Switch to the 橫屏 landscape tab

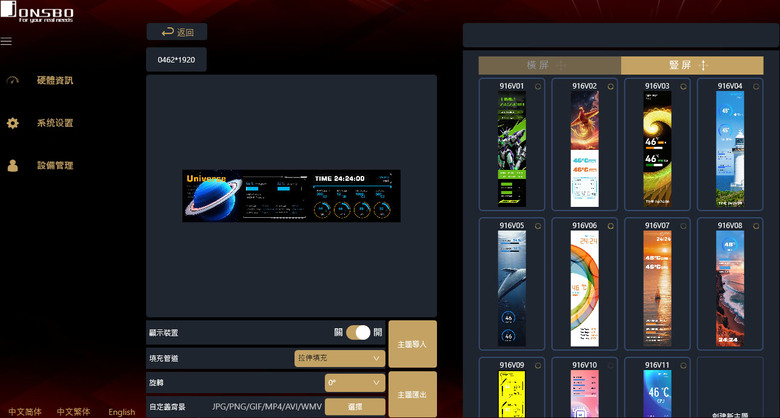[550, 65]
